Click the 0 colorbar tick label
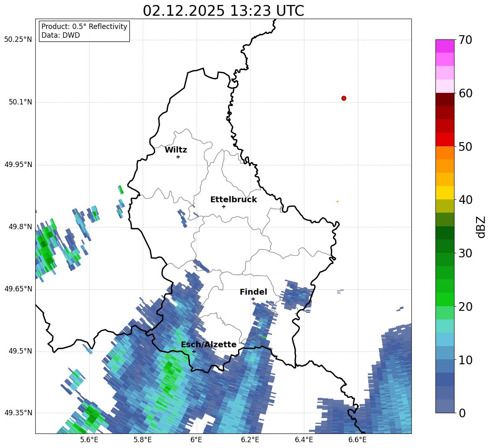This screenshot has width=491, height=448. (462, 413)
